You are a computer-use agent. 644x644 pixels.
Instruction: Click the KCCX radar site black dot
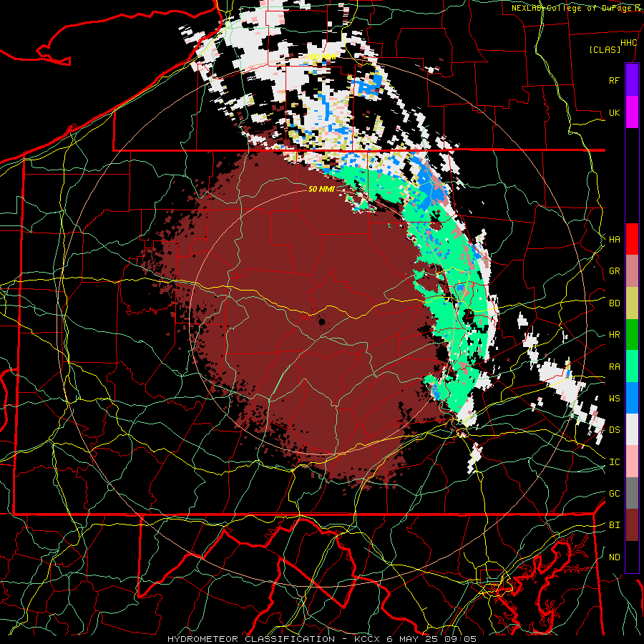click(x=321, y=321)
